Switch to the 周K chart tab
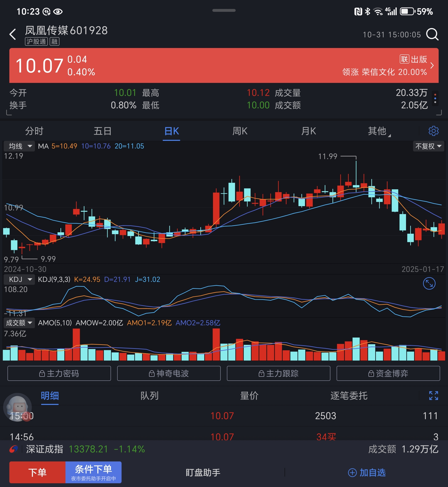The height and width of the screenshot is (487, 448). [x=240, y=131]
